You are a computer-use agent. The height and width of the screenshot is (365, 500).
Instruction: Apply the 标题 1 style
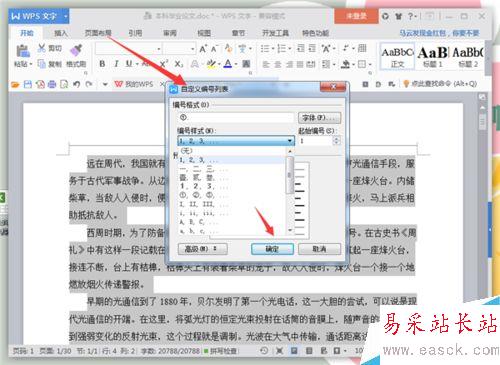point(433,56)
